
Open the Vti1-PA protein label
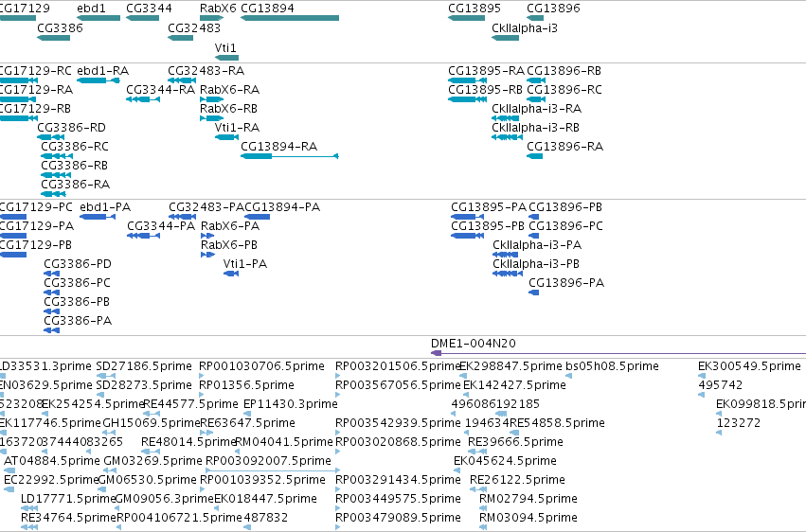tap(245, 264)
